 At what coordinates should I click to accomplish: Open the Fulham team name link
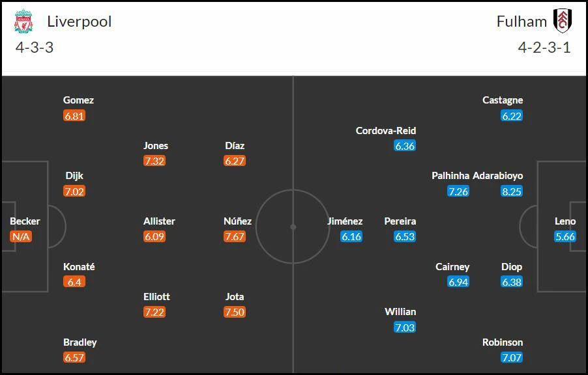tap(522, 21)
